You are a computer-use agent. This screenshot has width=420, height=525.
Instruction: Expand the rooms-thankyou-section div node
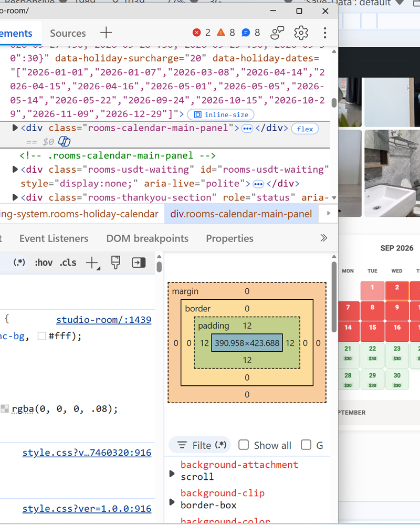pyautogui.click(x=15, y=197)
